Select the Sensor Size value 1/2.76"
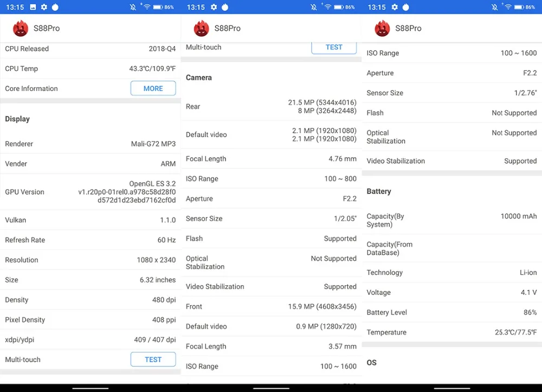Image resolution: width=542 pixels, height=392 pixels. [x=525, y=93]
